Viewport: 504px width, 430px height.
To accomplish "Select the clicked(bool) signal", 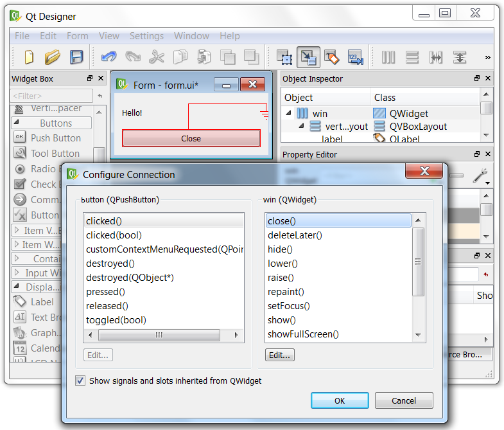I will point(163,235).
